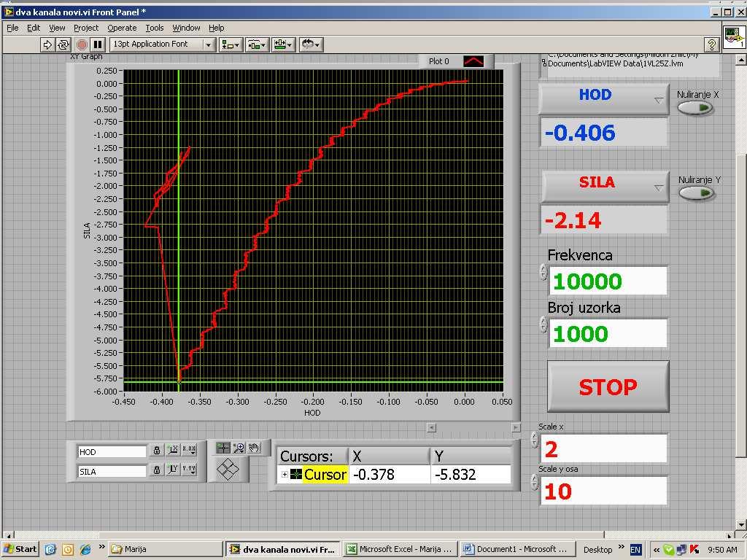Switch to Marija folder in taskbar
The width and height of the screenshot is (747, 560).
pos(166,549)
